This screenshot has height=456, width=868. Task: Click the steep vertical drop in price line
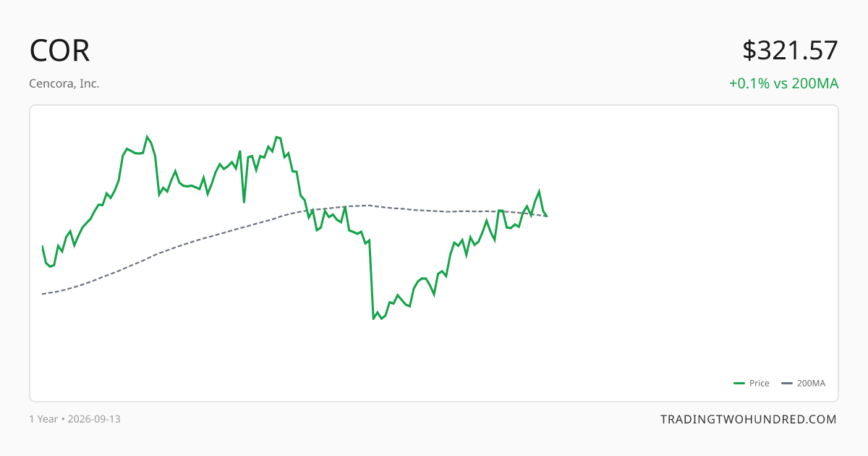(x=371, y=279)
